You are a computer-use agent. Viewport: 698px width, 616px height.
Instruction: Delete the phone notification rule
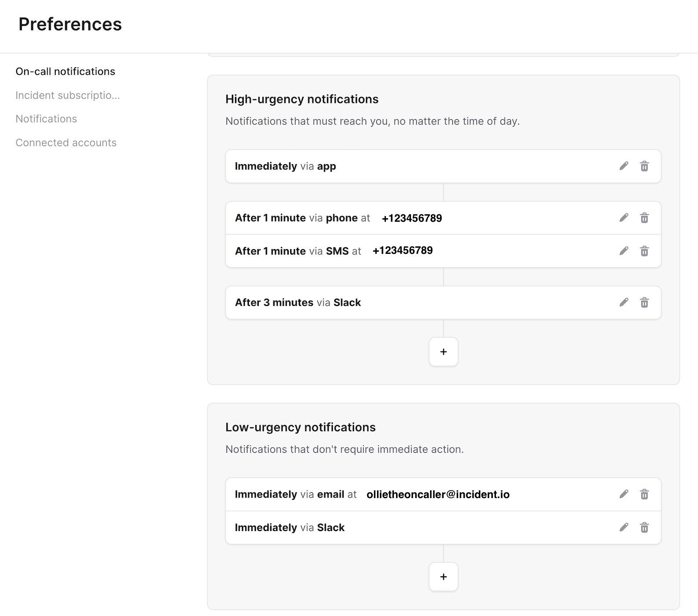tap(644, 218)
